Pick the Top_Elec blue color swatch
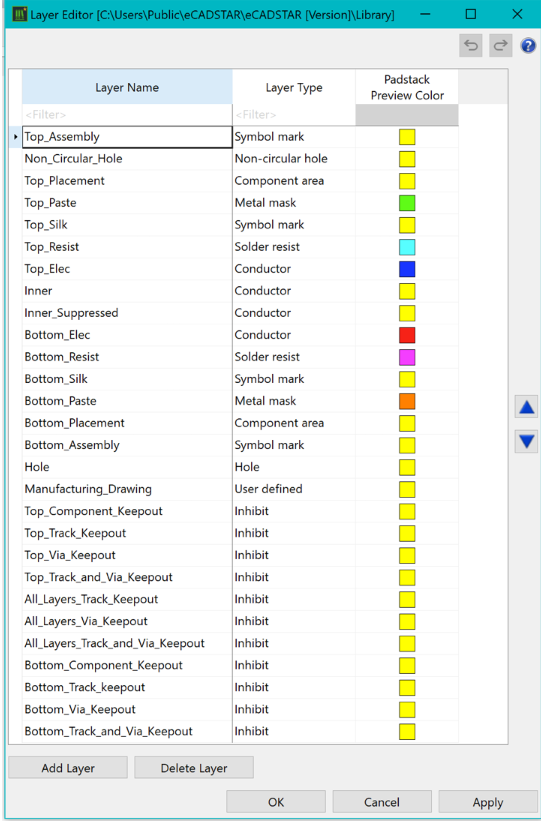Viewport: 541px width, 822px height. (407, 269)
